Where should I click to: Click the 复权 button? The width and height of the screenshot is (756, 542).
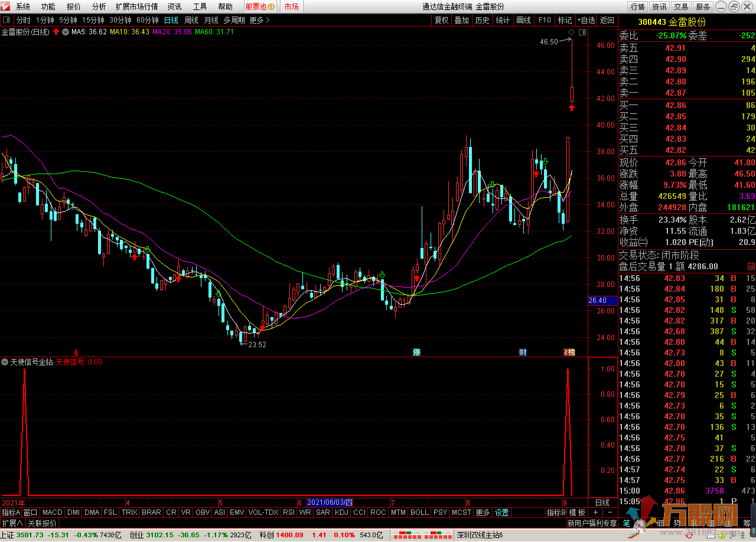442,20
